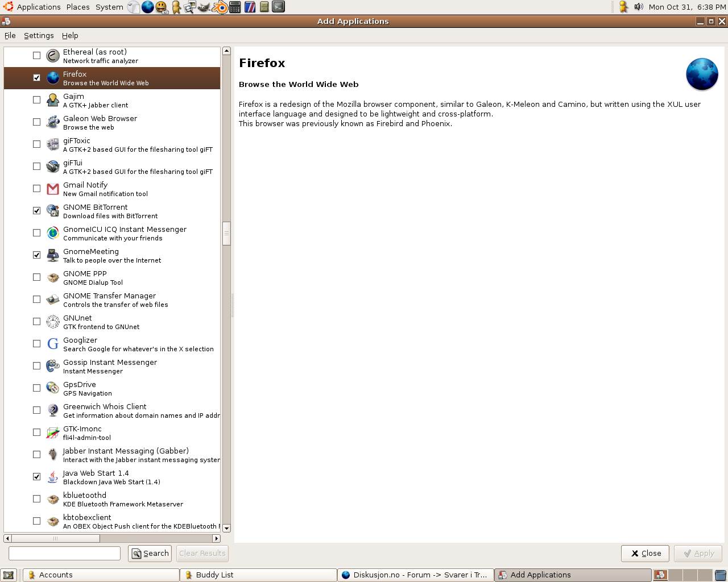Open the Places panel menu

click(x=78, y=7)
